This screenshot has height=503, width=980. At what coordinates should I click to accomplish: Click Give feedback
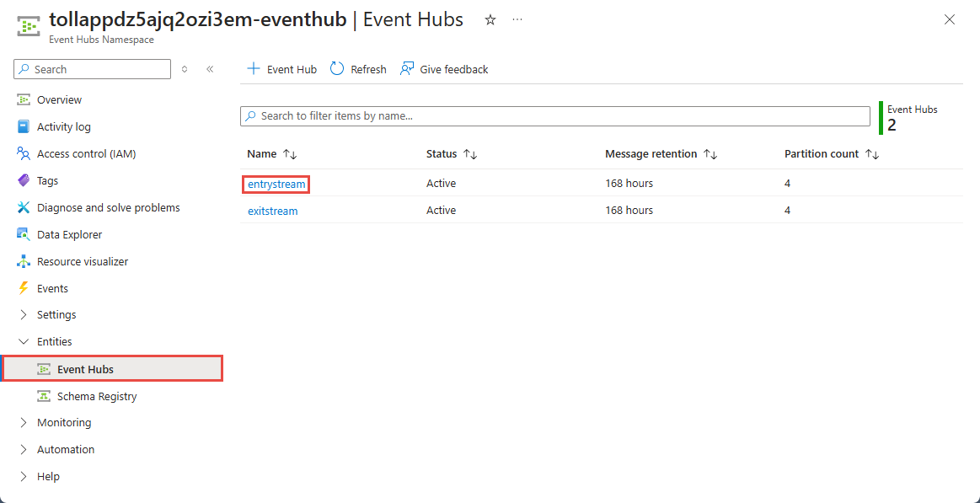(x=444, y=69)
